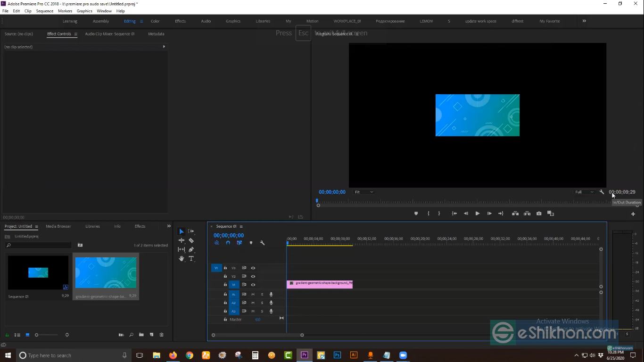Image resolution: width=644 pixels, height=362 pixels.
Task: Add a marker in the Program monitor
Action: click(416, 213)
